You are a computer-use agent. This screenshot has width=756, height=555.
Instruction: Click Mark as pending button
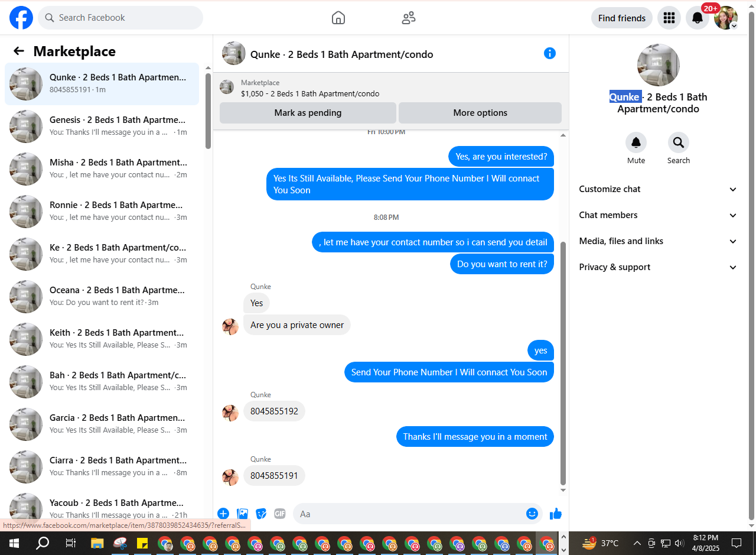(x=308, y=113)
